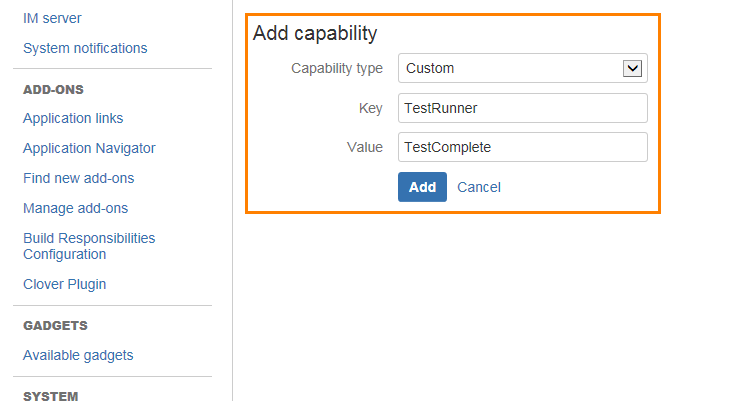Click the Value field containing TestComplete
Screen dimensions: 740x401
(522, 147)
